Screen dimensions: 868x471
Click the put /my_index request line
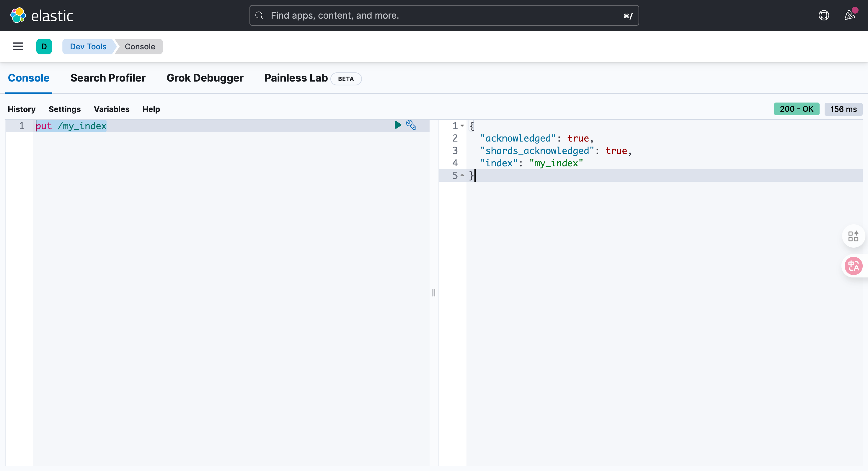[x=71, y=126]
